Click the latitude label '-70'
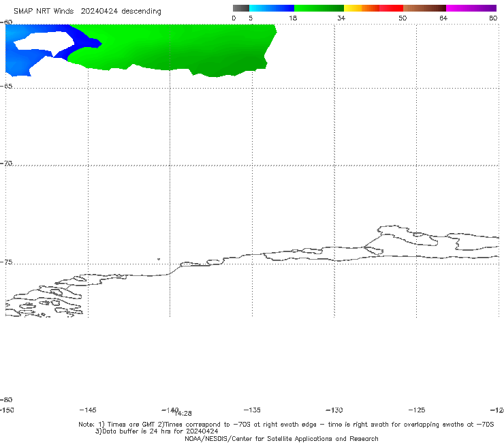The width and height of the screenshot is (504, 443). pos(6,164)
